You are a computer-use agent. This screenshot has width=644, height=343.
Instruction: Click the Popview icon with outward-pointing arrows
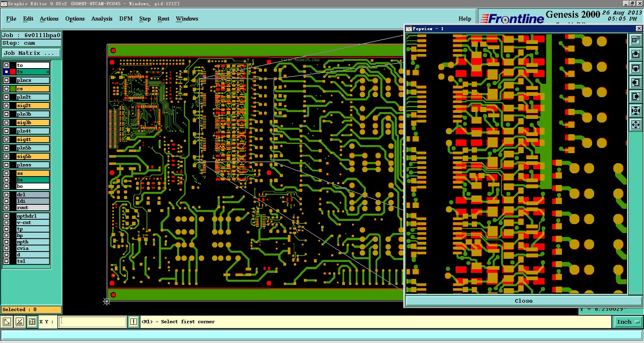click(636, 125)
